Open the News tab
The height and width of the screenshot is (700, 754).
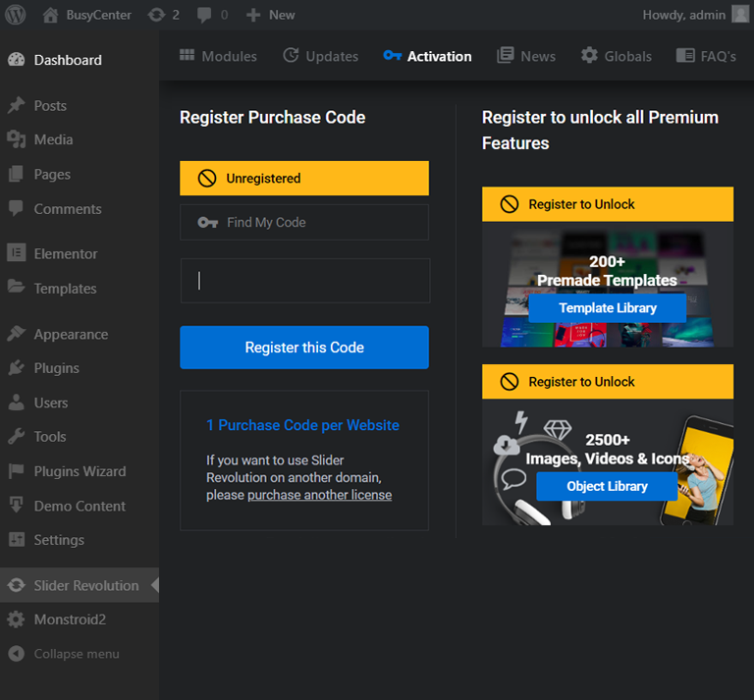(x=526, y=56)
